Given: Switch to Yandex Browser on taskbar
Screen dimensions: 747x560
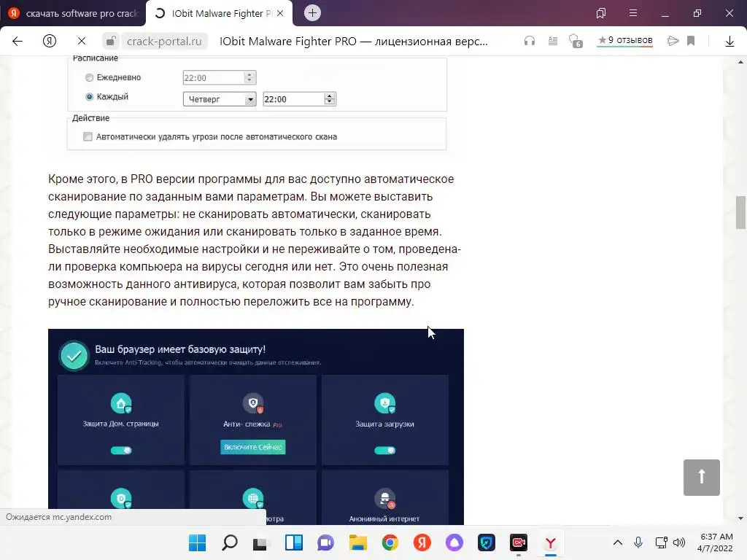Looking at the screenshot, I should 551,542.
